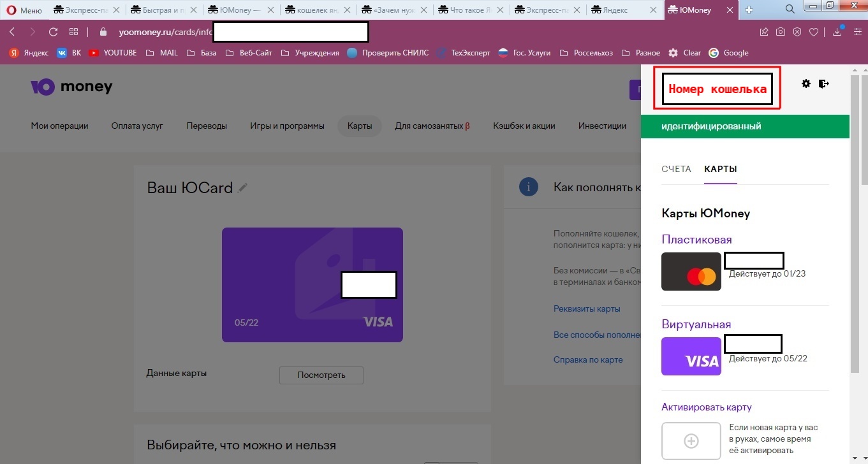Refresh the page with the reload arrow
The width and height of the screenshot is (868, 464).
click(52, 31)
